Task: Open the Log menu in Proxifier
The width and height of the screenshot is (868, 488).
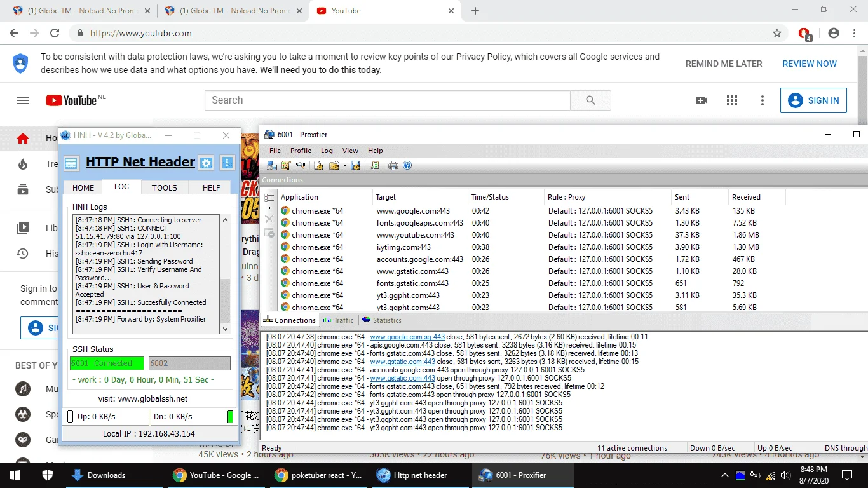Action: [x=327, y=151]
